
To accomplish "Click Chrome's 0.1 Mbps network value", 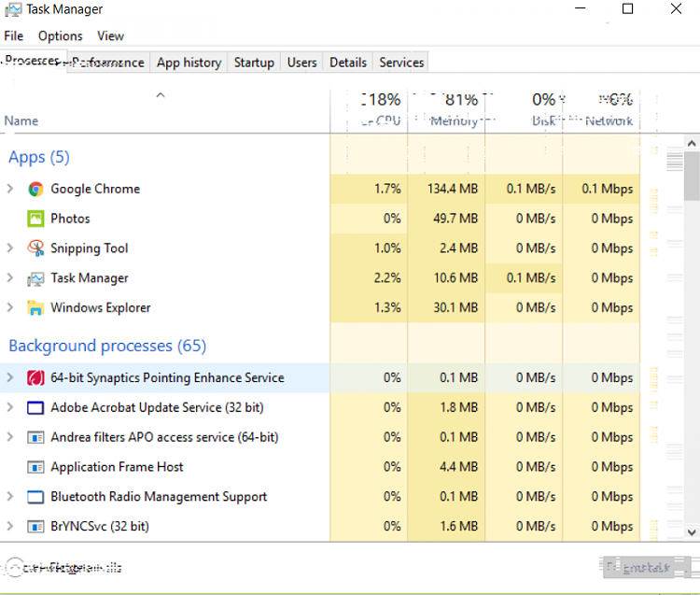I will coord(608,189).
